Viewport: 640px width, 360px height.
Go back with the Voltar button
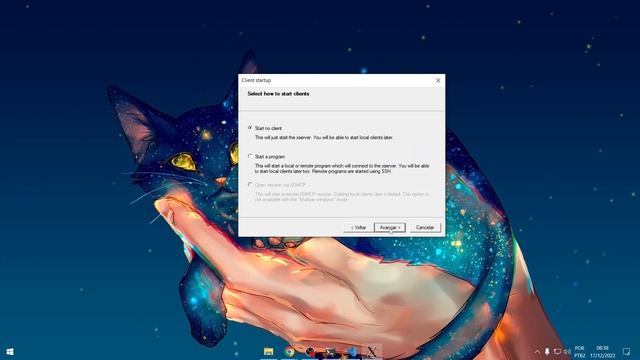coord(358,227)
